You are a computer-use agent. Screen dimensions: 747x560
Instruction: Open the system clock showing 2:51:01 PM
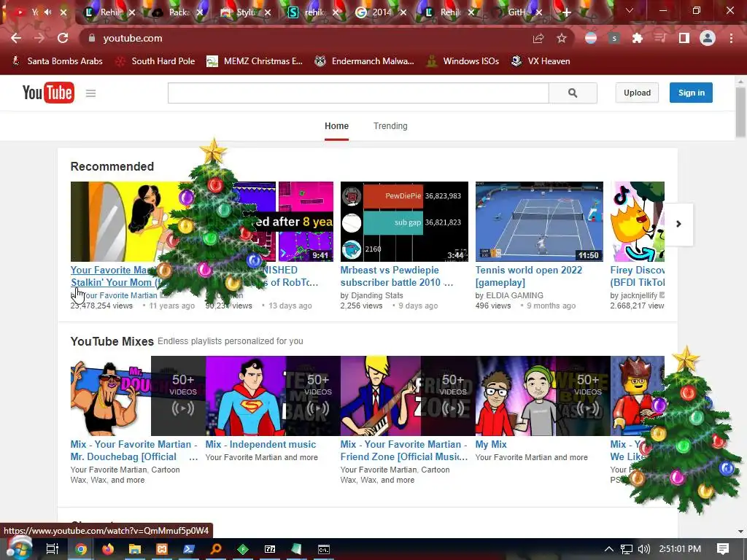point(680,549)
